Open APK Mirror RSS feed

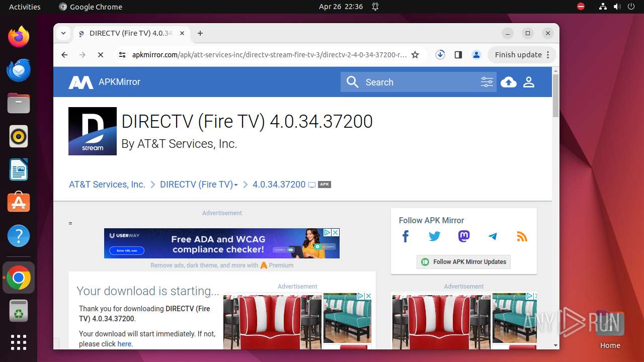click(x=522, y=236)
